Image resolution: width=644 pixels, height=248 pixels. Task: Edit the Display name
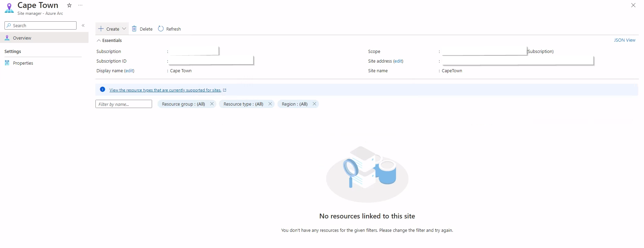point(129,71)
